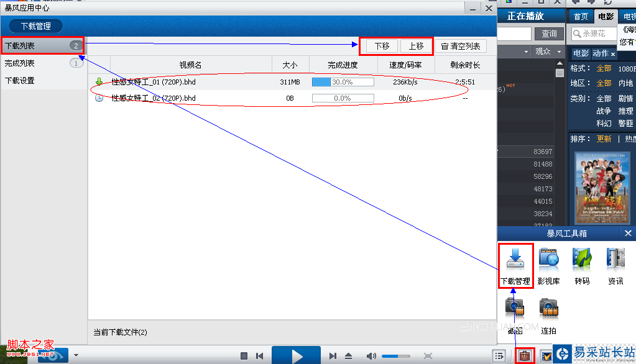Remove the 动作 filter tag
636x364 pixels.
[613, 54]
